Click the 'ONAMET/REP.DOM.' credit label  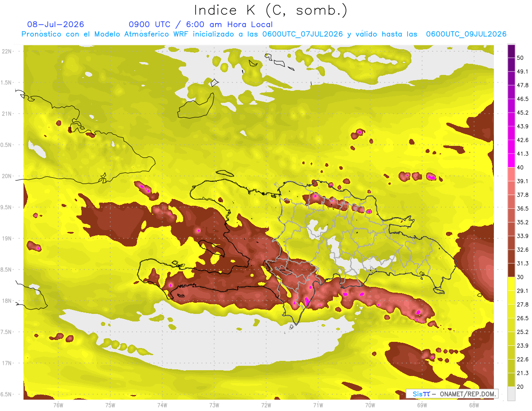pyautogui.click(x=467, y=394)
